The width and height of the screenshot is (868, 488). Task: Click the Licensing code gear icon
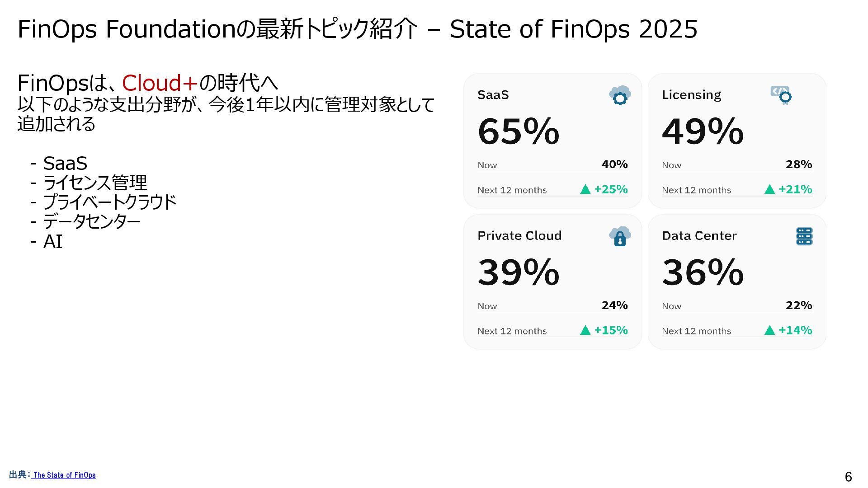pos(781,95)
